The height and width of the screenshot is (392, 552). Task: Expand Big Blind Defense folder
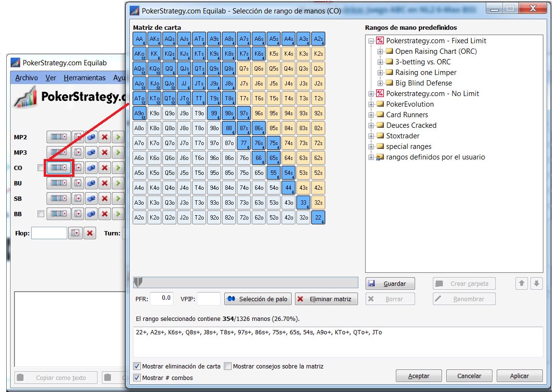(380, 83)
